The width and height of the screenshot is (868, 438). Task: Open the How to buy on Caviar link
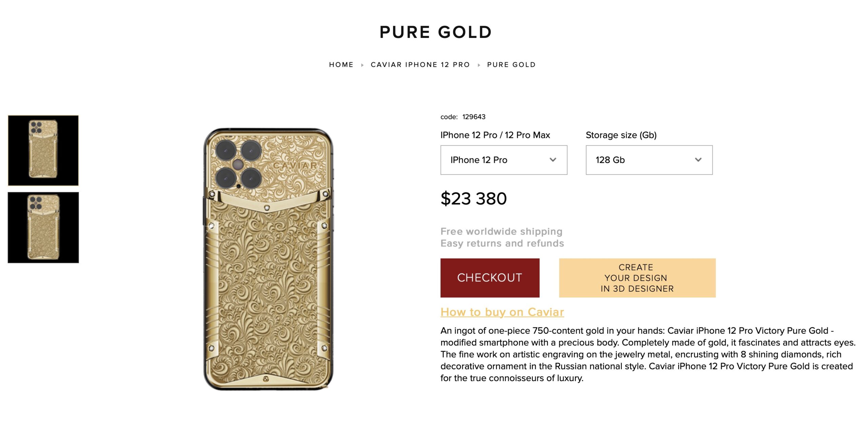click(502, 312)
